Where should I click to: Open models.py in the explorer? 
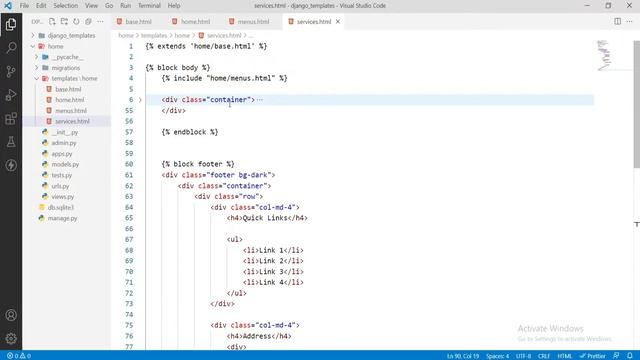[x=65, y=164]
